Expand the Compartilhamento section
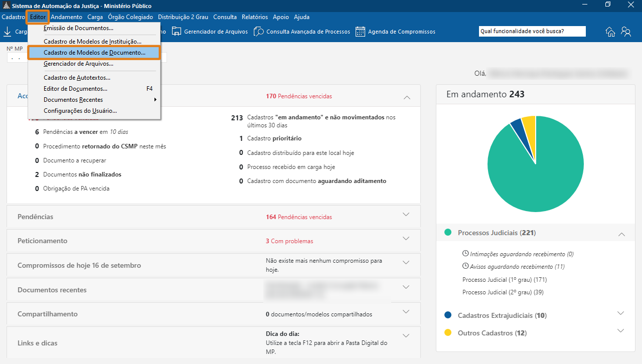The width and height of the screenshot is (642, 364). (x=406, y=311)
